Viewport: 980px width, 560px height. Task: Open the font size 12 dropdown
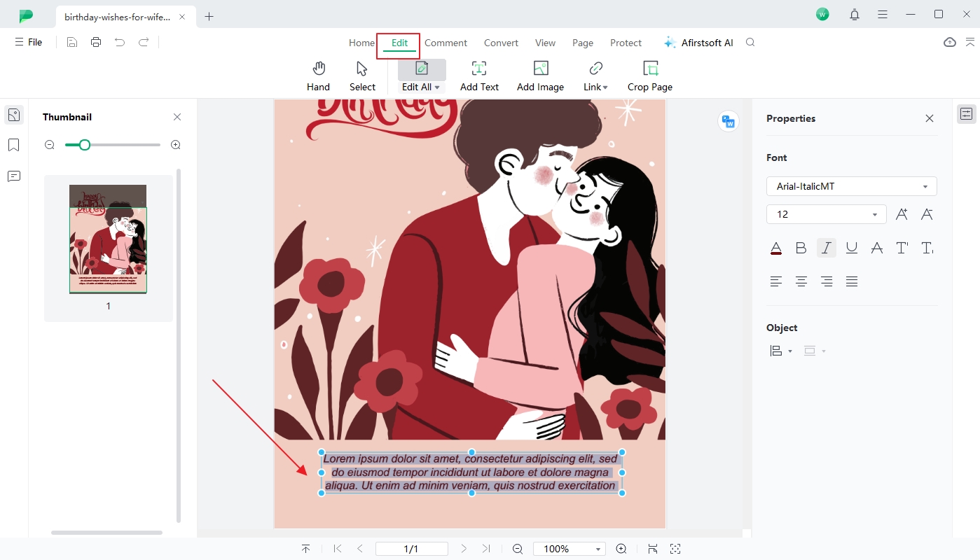pyautogui.click(x=827, y=214)
